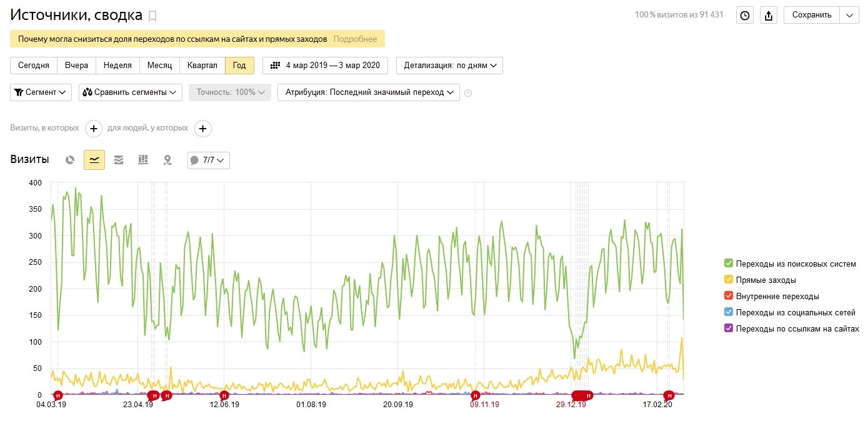Select the Квартал period tab
This screenshot has height=444, width=868.
pyautogui.click(x=202, y=66)
